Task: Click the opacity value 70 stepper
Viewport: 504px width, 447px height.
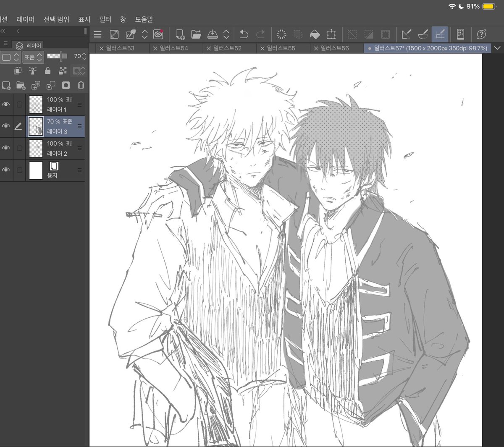Action: [x=84, y=56]
